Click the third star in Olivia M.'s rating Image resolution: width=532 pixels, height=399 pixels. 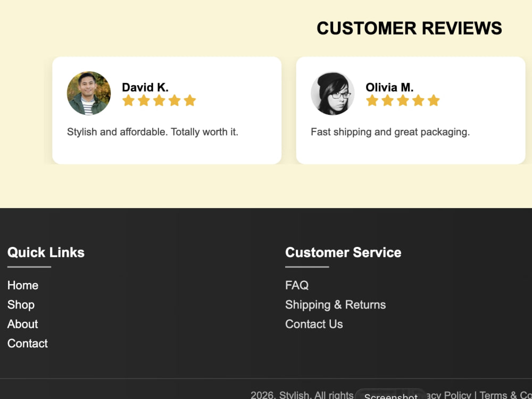point(403,101)
